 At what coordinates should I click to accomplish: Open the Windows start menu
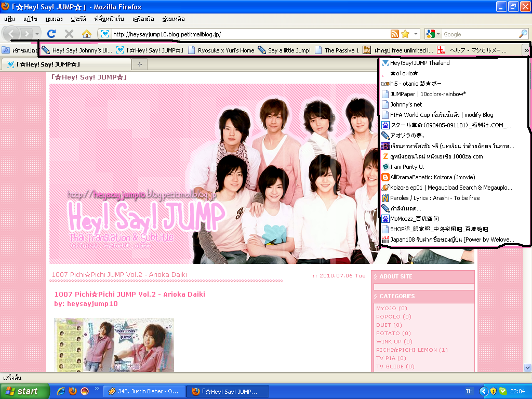(24, 391)
